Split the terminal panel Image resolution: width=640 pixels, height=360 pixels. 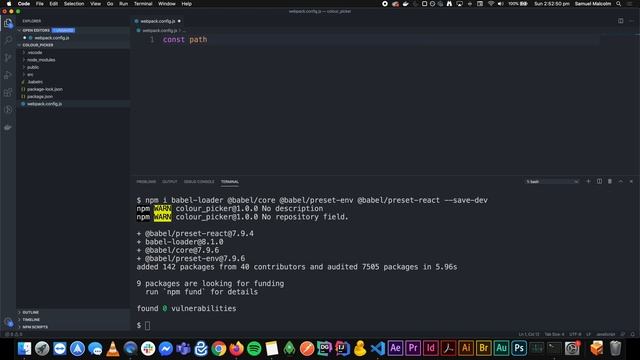click(x=599, y=181)
